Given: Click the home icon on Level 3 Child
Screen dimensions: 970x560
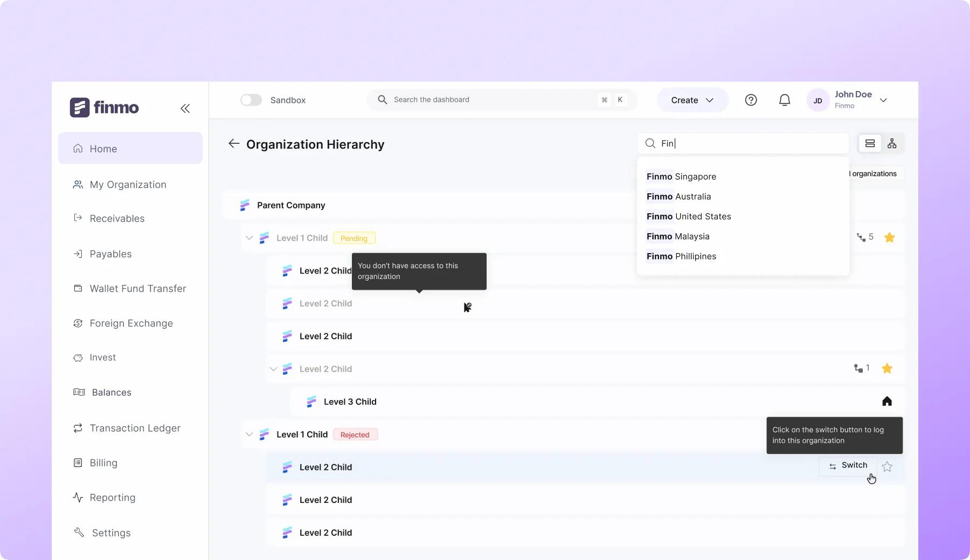Looking at the screenshot, I should [x=887, y=401].
